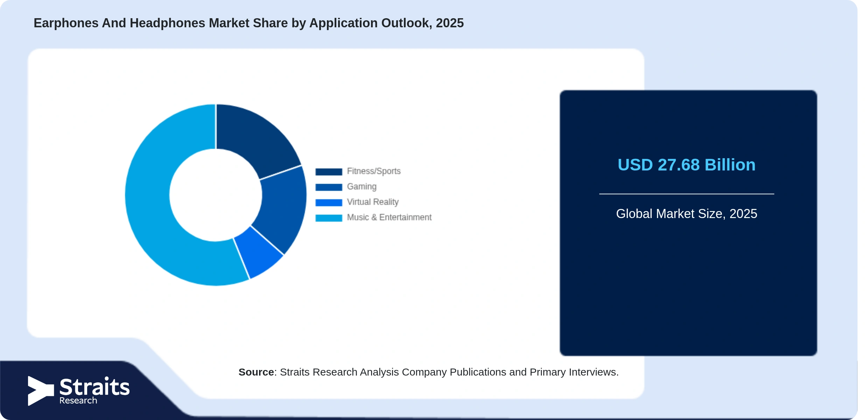Toggle the Gaming legend label

click(x=362, y=187)
